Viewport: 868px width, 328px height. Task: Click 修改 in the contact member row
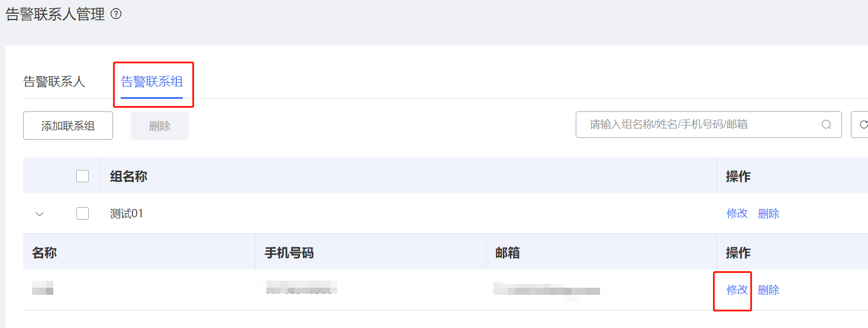(x=737, y=290)
